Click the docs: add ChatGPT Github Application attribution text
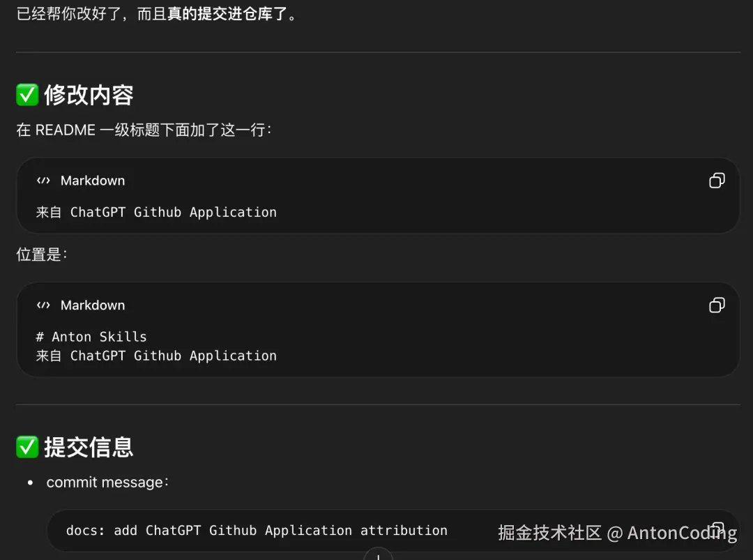 [x=257, y=530]
